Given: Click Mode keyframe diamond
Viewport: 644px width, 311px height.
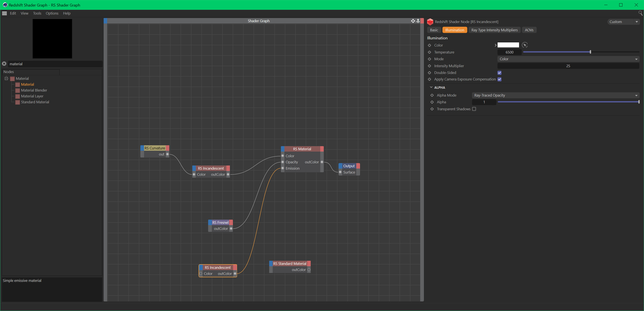Looking at the screenshot, I should (430, 59).
